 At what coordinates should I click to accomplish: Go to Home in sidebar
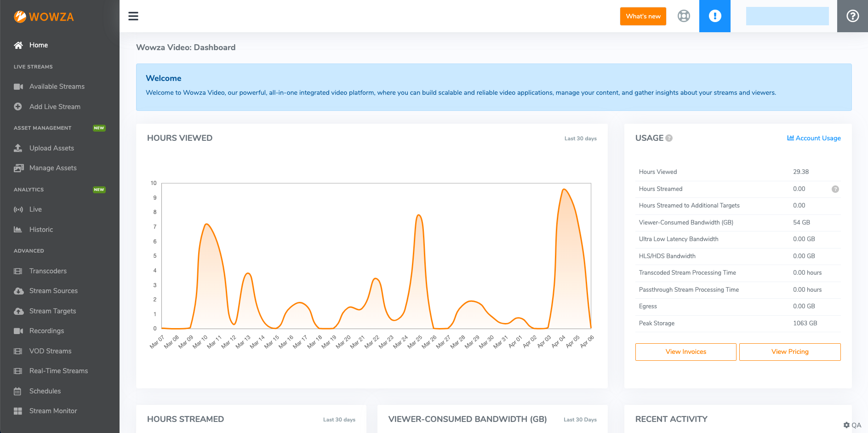coord(39,45)
